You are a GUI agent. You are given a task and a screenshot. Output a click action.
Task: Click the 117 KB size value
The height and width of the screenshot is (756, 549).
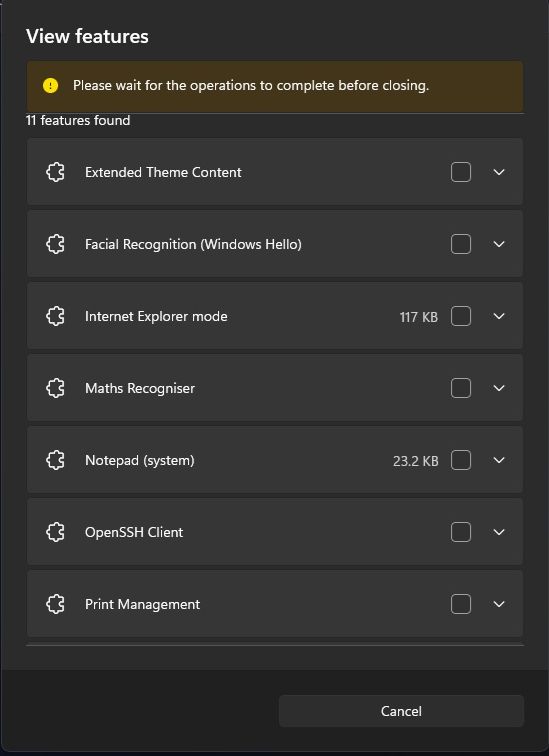(419, 317)
